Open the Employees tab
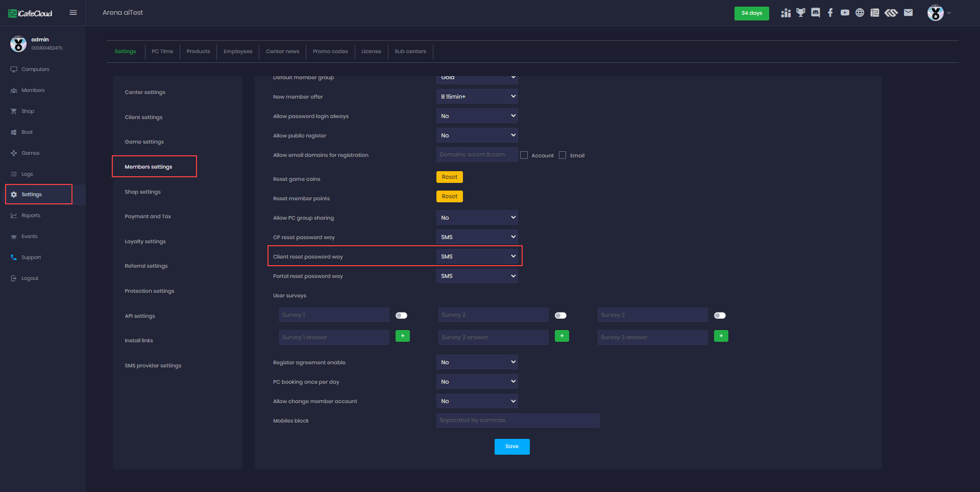The height and width of the screenshot is (492, 980). pos(238,52)
